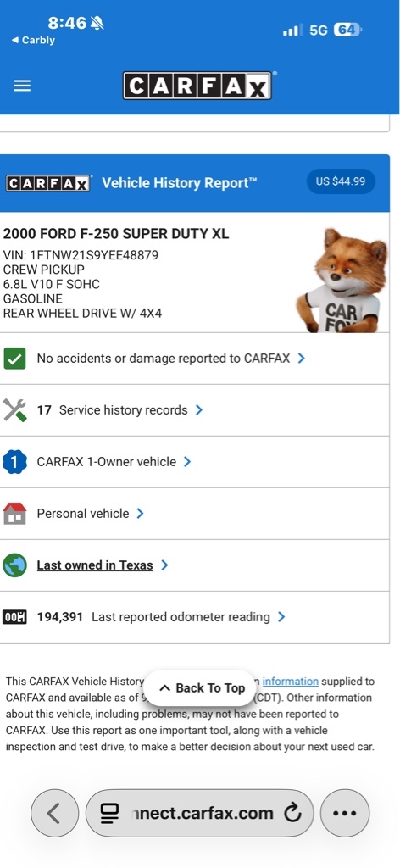
Task: Tap the blue 1-Owner badge icon
Action: click(x=14, y=462)
